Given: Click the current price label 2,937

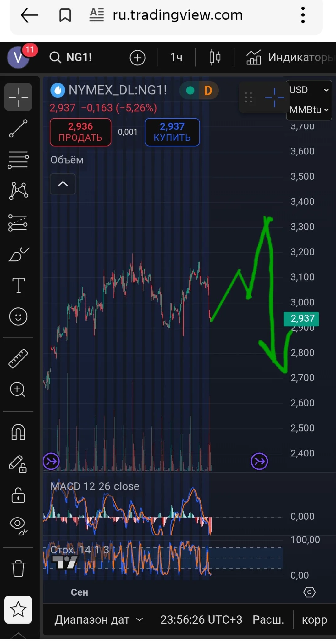Looking at the screenshot, I should 301,319.
